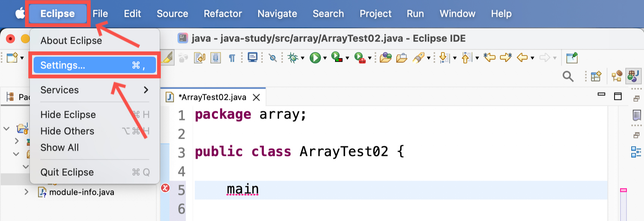The height and width of the screenshot is (221, 644).
Task: Click the Debug bug icon
Action: pyautogui.click(x=293, y=58)
